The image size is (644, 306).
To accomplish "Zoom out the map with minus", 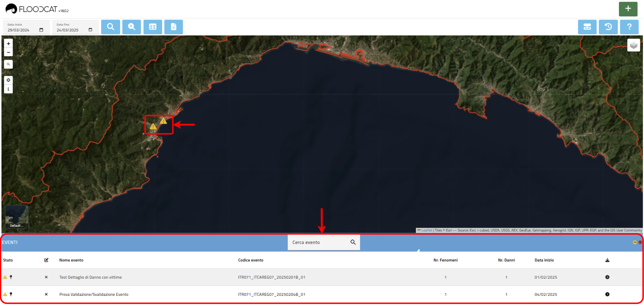I will pyautogui.click(x=8, y=52).
